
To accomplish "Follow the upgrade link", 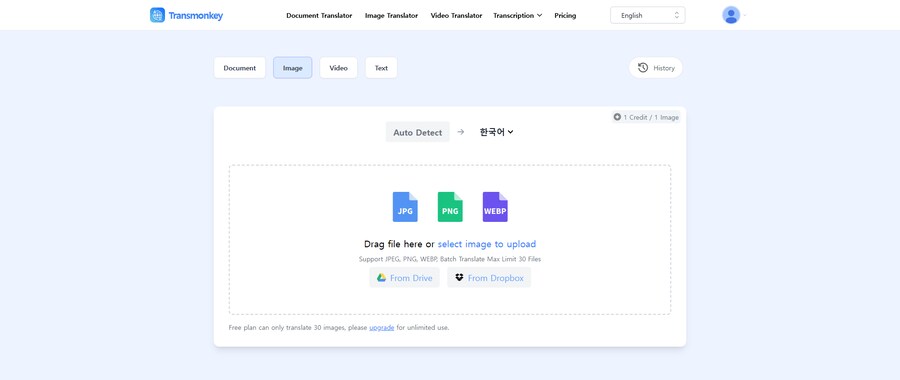I will [382, 328].
